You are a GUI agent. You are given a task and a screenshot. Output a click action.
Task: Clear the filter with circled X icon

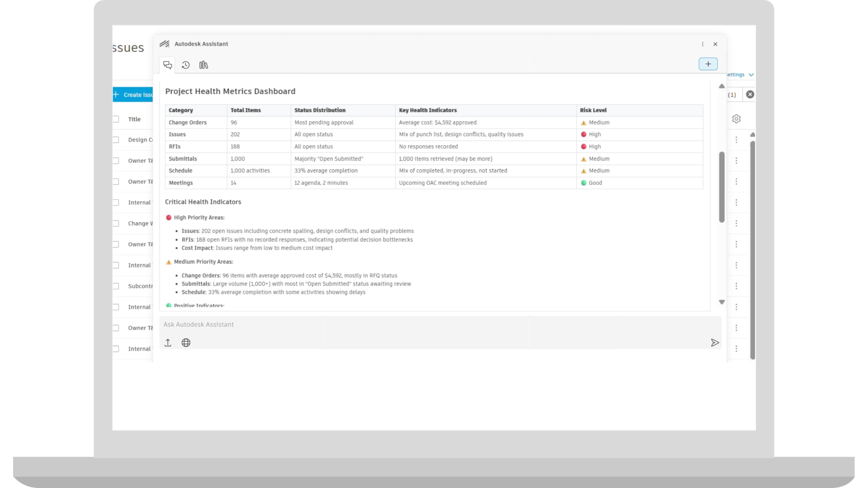click(x=750, y=94)
